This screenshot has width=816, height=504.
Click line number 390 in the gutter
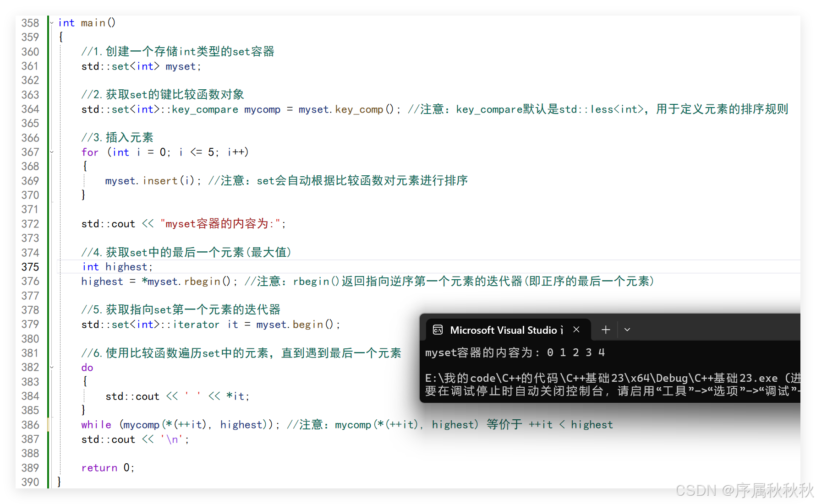[30, 482]
